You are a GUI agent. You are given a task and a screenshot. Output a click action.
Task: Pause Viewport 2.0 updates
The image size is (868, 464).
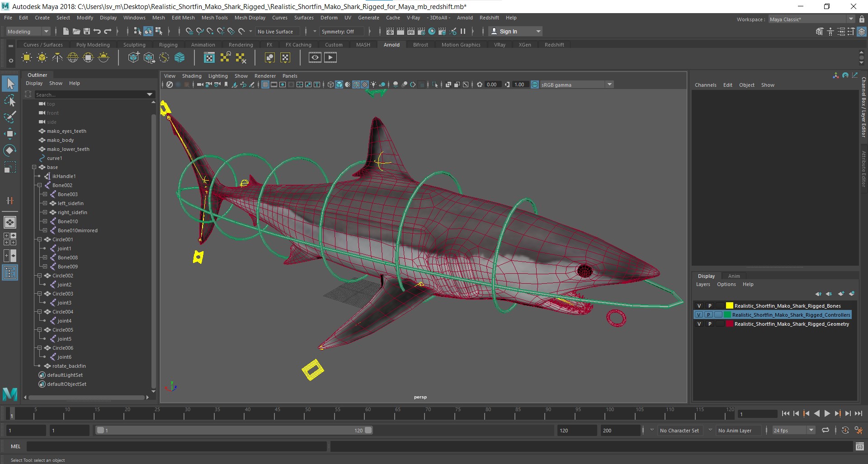(463, 31)
